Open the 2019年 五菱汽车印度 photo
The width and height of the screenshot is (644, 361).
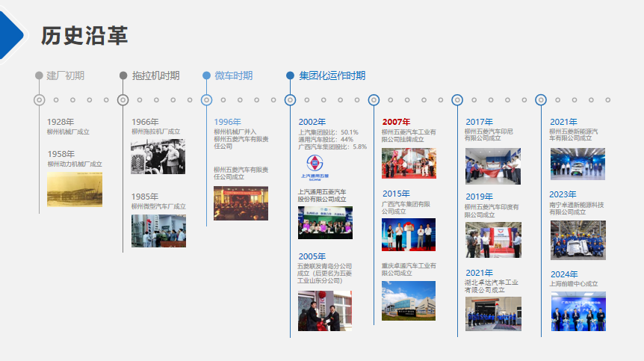pos(493,240)
